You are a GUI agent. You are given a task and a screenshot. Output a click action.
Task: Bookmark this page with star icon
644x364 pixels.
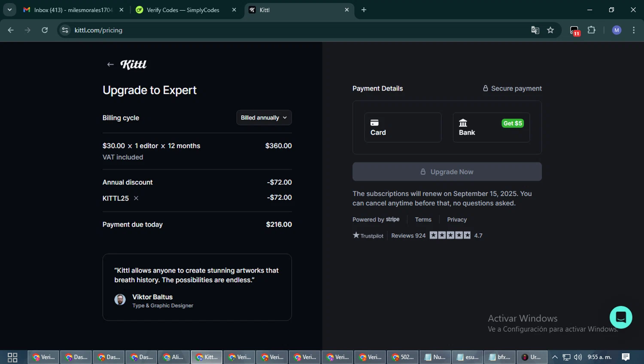[550, 30]
